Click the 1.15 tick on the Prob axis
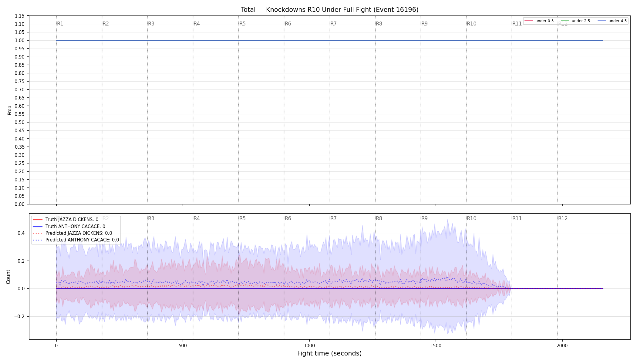Viewport: 637px width, 364px height. coord(20,16)
